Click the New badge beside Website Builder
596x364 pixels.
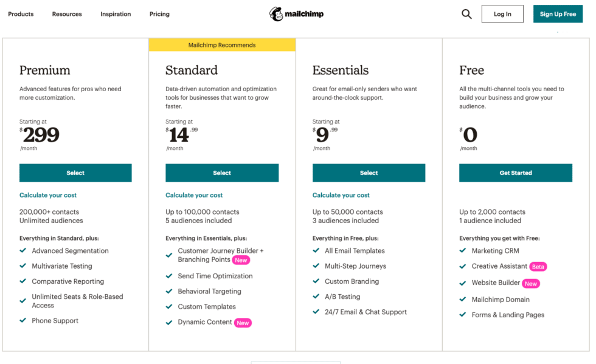click(531, 283)
